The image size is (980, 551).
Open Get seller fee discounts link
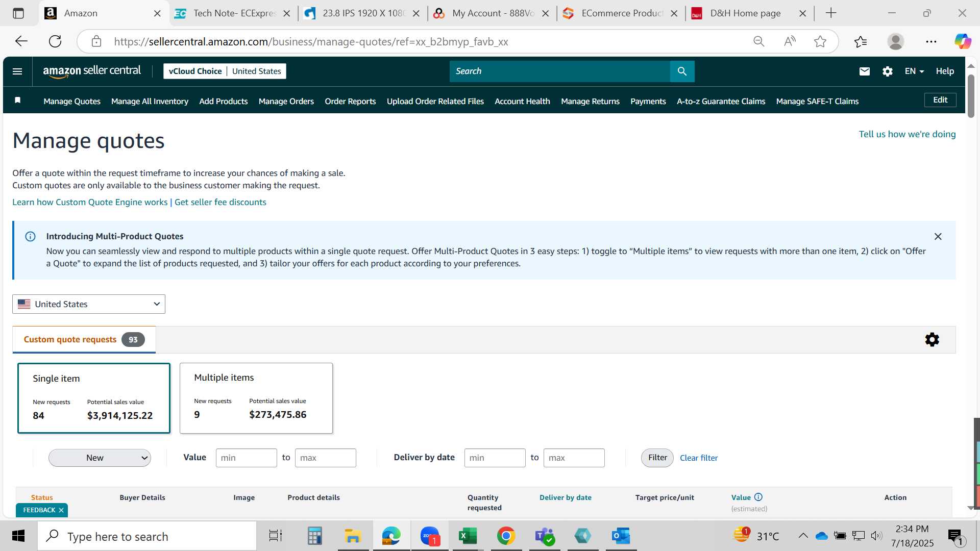click(x=220, y=202)
